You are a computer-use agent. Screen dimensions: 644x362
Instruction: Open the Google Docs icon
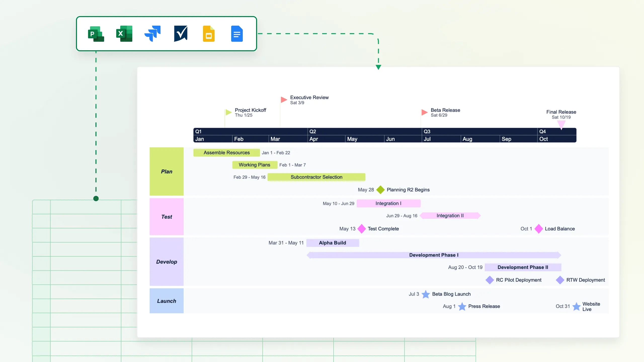click(237, 34)
